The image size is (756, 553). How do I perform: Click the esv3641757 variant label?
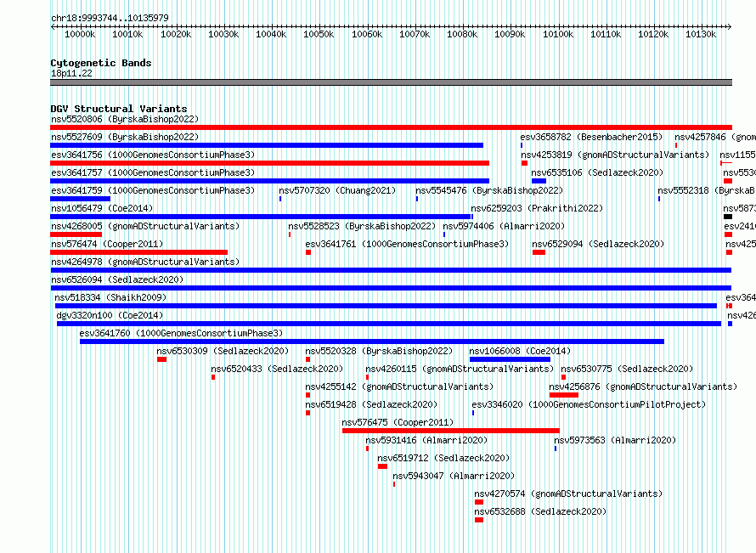point(153,172)
